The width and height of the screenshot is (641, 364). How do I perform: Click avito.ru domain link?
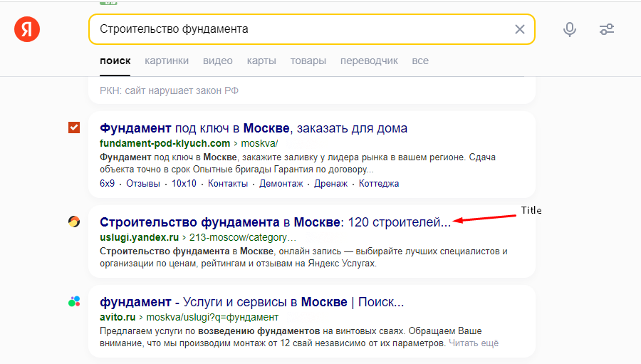coord(118,318)
